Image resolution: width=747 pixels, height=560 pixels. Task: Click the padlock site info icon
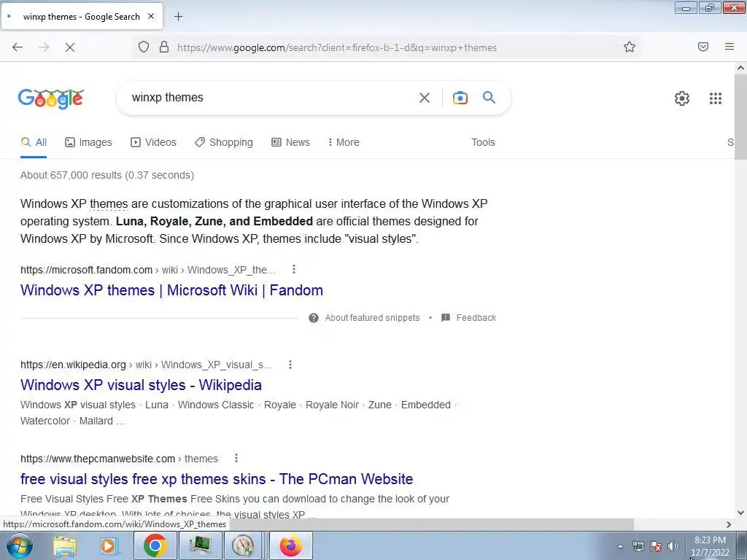click(164, 47)
